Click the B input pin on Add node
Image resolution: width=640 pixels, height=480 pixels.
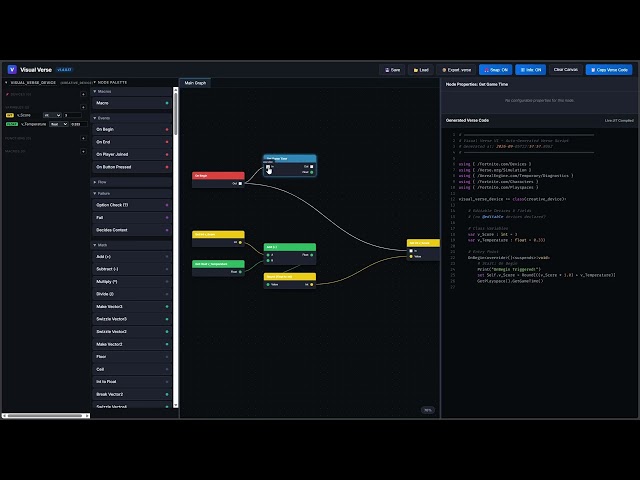click(x=268, y=260)
